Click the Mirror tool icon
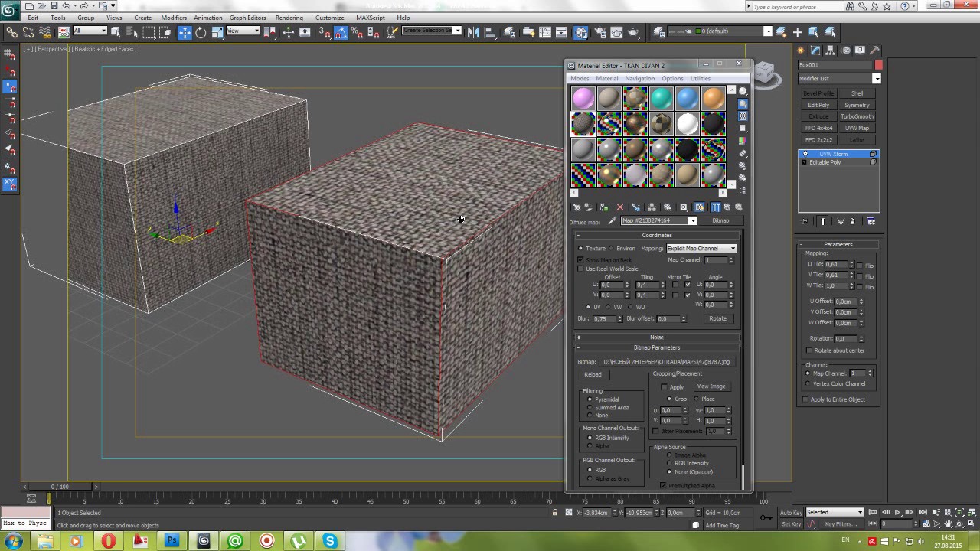980x551 pixels. point(474,32)
